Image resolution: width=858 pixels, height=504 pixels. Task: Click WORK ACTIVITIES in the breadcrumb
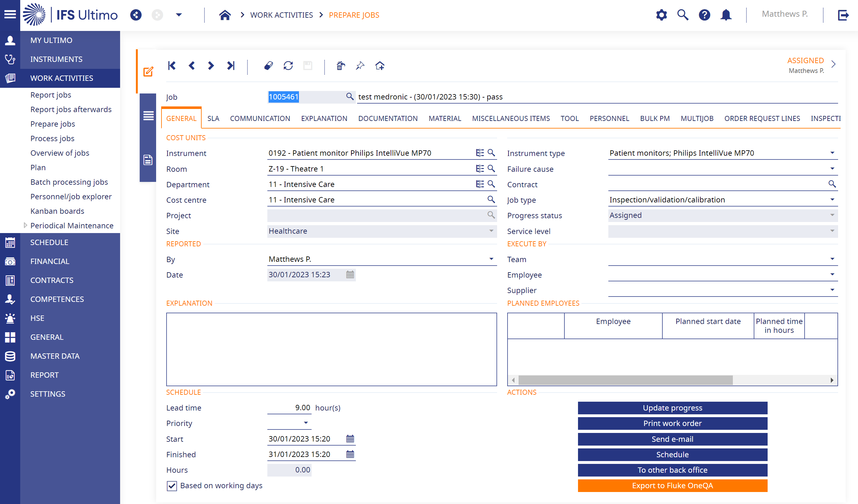point(281,15)
